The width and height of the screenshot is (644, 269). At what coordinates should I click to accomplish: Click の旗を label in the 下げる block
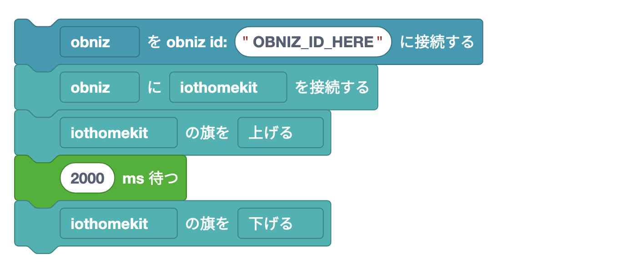(207, 224)
